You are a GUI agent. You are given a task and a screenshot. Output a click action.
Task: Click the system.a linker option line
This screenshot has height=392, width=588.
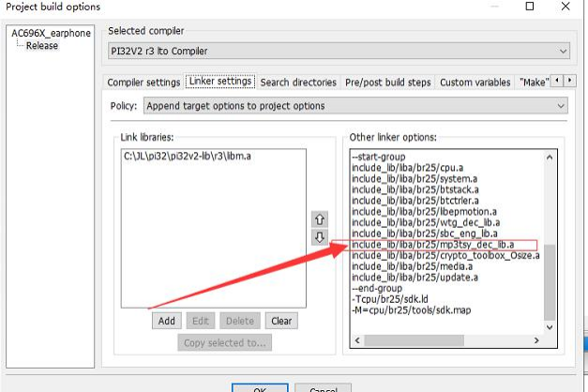415,179
